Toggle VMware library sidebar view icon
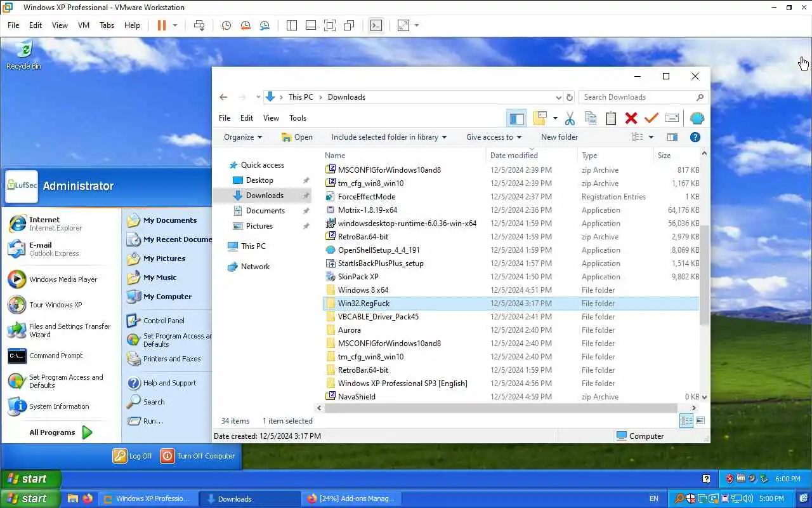This screenshot has height=508, width=812. pos(292,25)
